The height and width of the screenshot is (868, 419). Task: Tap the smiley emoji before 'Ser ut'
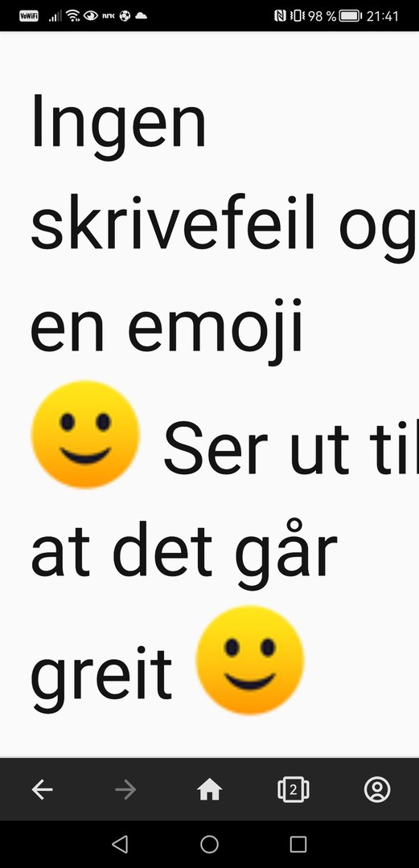[x=85, y=435]
